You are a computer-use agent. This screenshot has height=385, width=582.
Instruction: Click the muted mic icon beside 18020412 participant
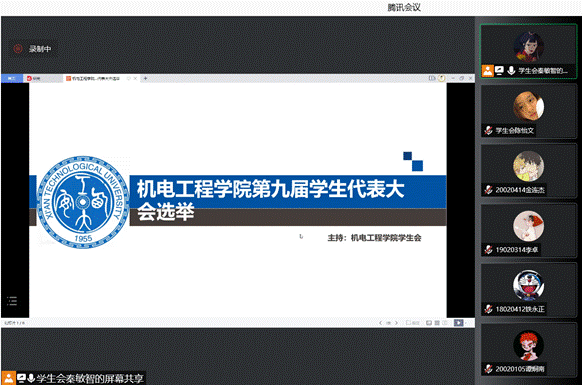(x=488, y=309)
